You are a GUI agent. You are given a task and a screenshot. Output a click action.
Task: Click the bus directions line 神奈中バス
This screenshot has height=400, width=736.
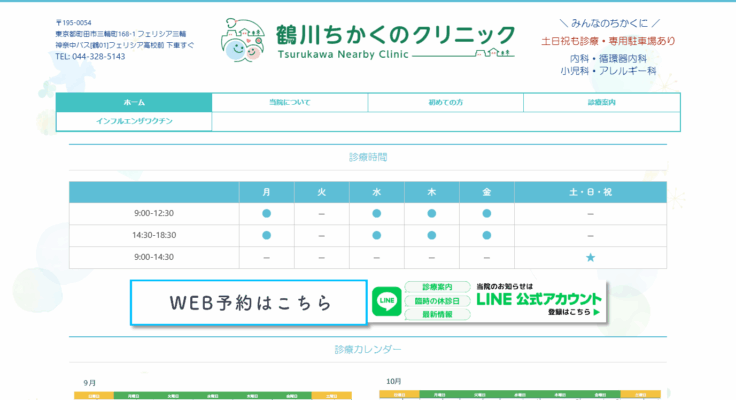[x=124, y=45]
